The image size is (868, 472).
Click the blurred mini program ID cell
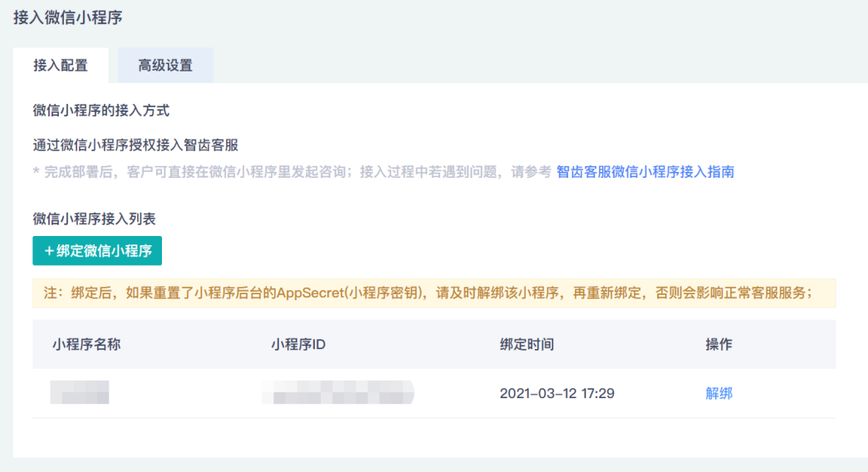[x=338, y=392]
